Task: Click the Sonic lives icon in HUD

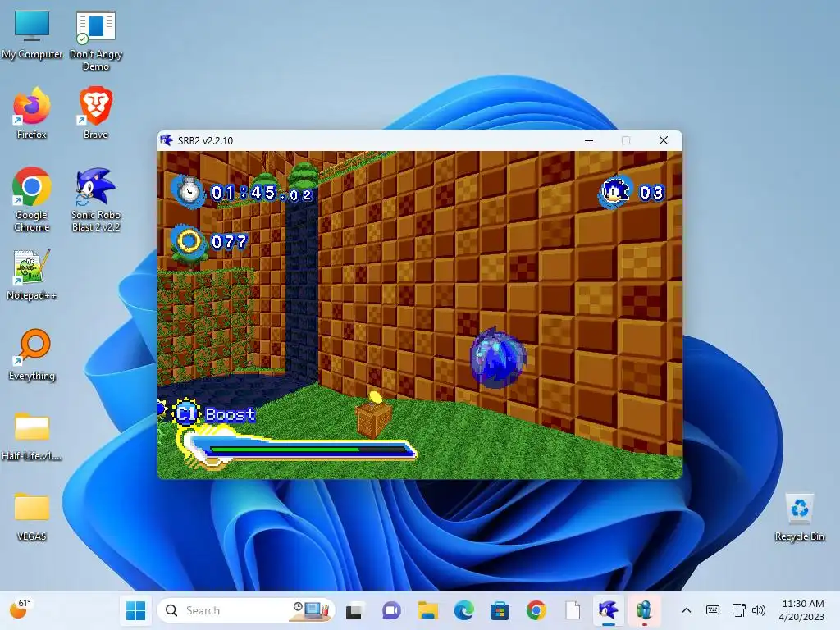Action: click(x=615, y=192)
